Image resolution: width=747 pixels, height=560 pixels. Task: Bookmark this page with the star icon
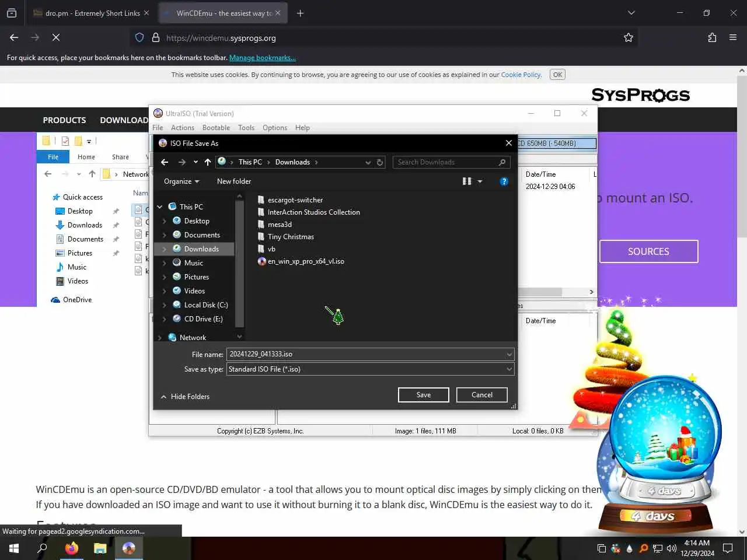[x=629, y=37]
